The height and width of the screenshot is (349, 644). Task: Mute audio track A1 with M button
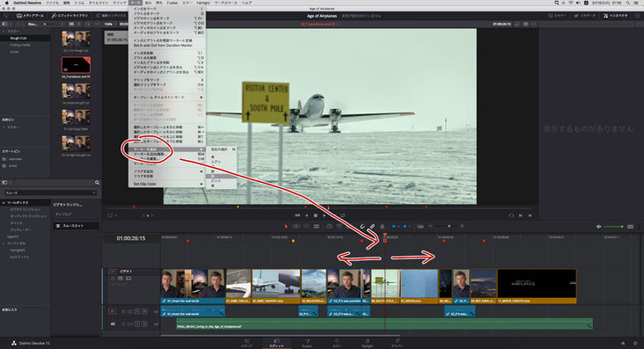(x=144, y=311)
